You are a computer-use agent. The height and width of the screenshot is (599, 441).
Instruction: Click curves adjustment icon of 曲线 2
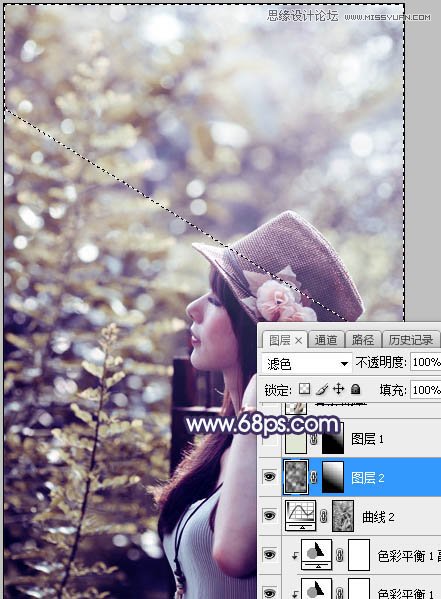pyautogui.click(x=300, y=516)
